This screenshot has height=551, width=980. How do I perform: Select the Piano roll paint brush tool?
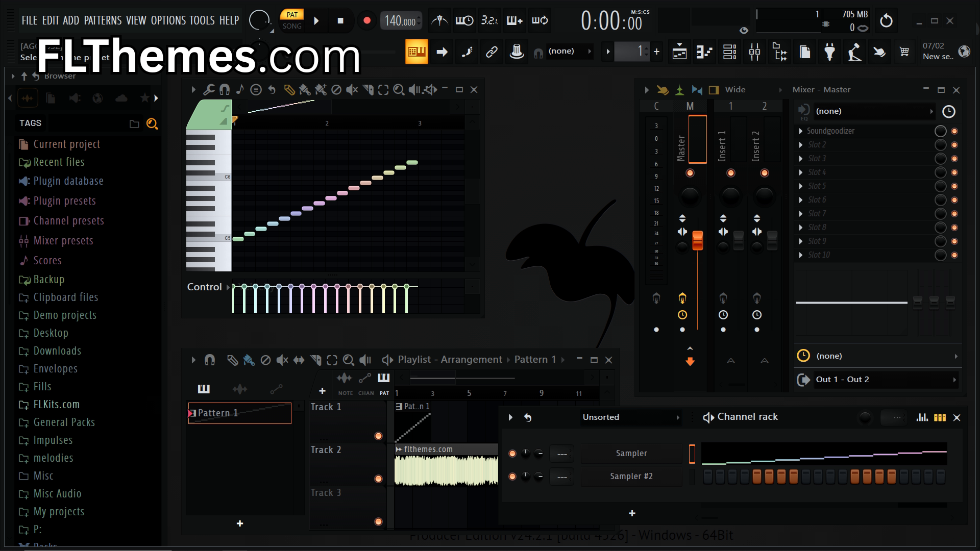305,90
